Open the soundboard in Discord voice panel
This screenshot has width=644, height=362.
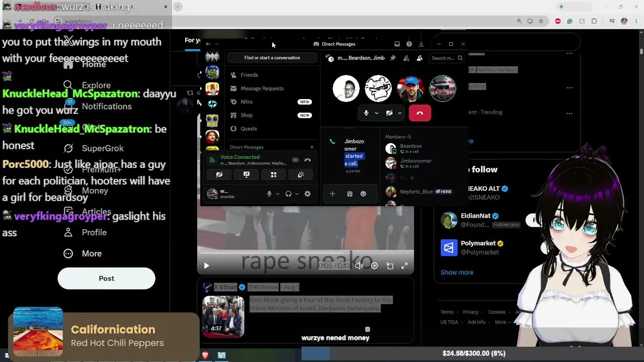[301, 174]
